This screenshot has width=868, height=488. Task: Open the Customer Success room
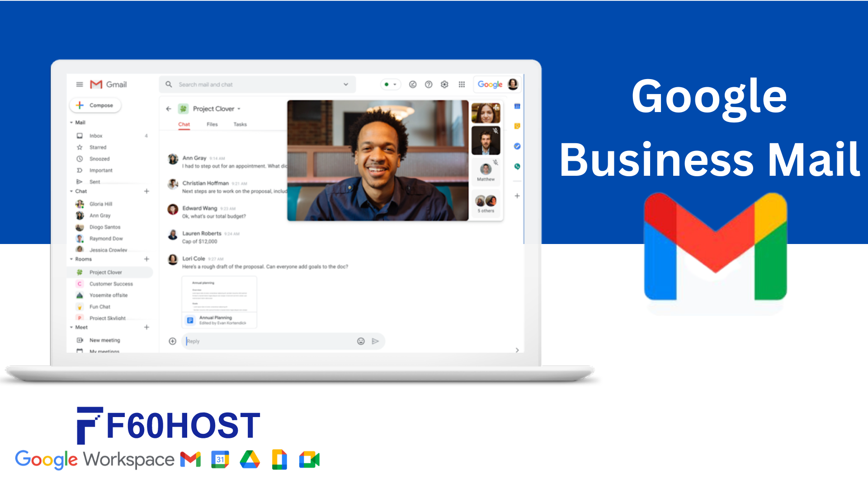[111, 284]
